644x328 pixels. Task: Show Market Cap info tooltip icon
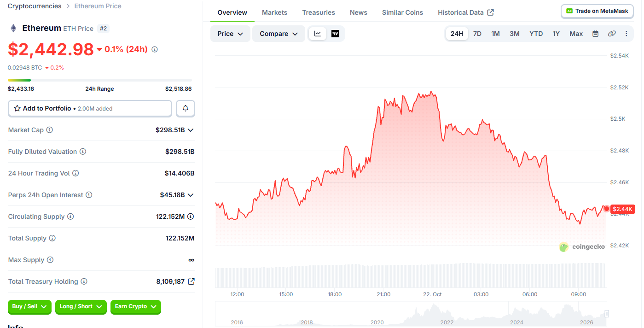50,130
